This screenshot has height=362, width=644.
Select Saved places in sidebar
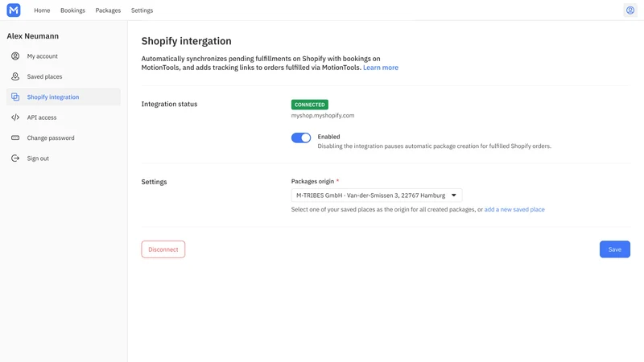coord(64,76)
